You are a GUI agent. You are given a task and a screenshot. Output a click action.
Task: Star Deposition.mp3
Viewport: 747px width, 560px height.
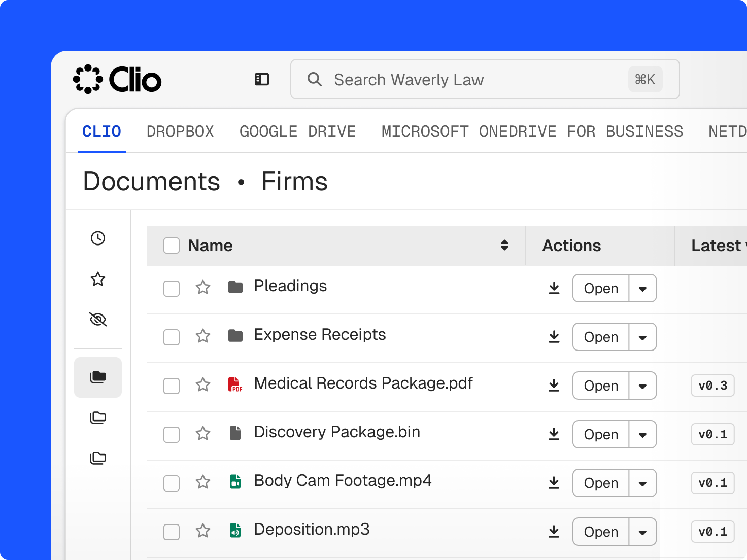coord(203,531)
